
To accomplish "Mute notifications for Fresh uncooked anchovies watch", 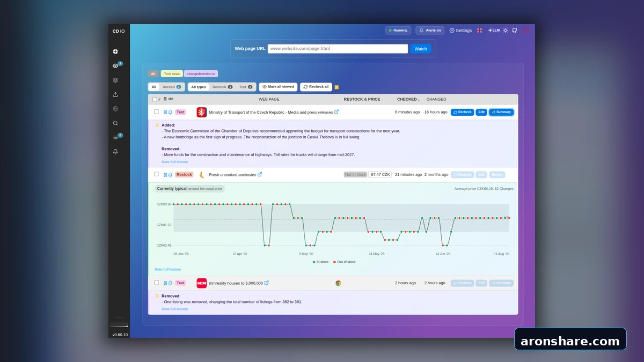I will pyautogui.click(x=171, y=174).
